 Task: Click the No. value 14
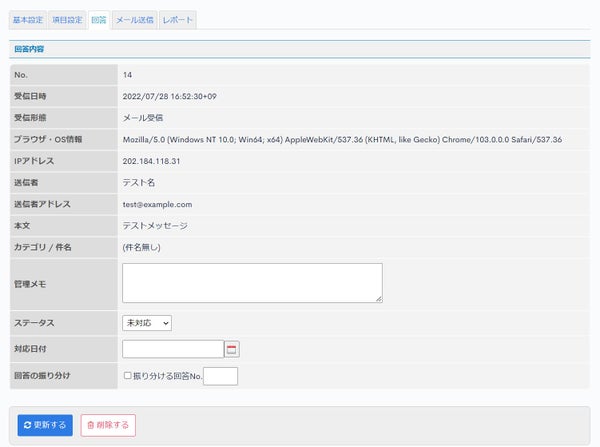pyautogui.click(x=127, y=75)
